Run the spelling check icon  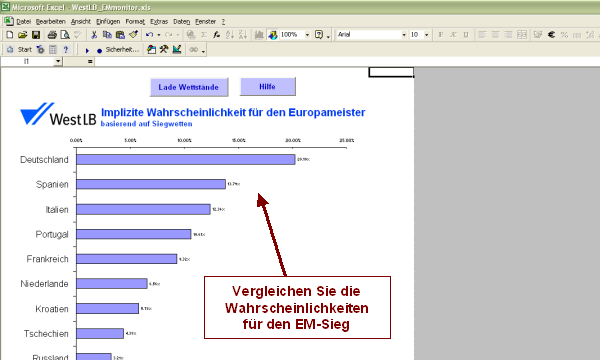(78, 35)
